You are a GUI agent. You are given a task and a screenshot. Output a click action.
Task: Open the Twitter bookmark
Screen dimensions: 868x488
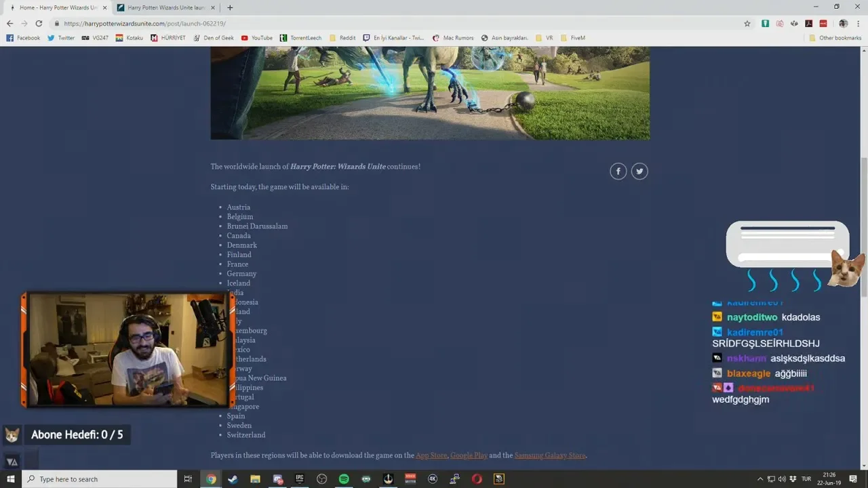(61, 38)
